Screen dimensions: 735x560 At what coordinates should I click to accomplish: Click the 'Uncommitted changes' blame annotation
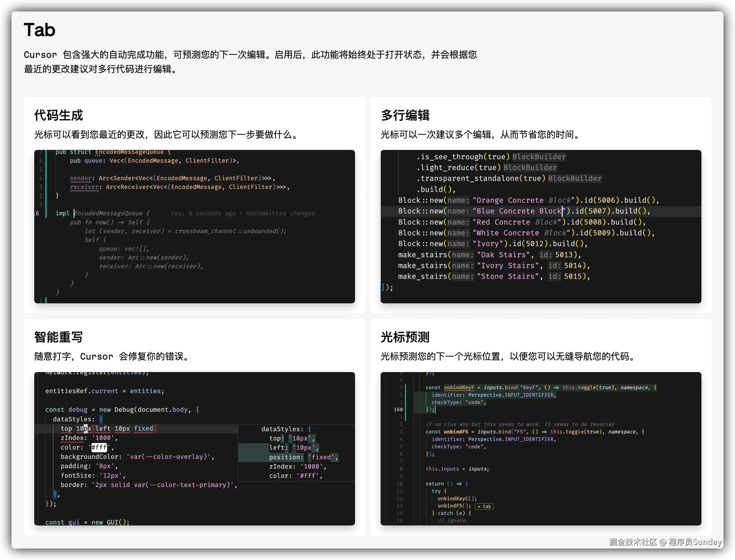[280, 213]
